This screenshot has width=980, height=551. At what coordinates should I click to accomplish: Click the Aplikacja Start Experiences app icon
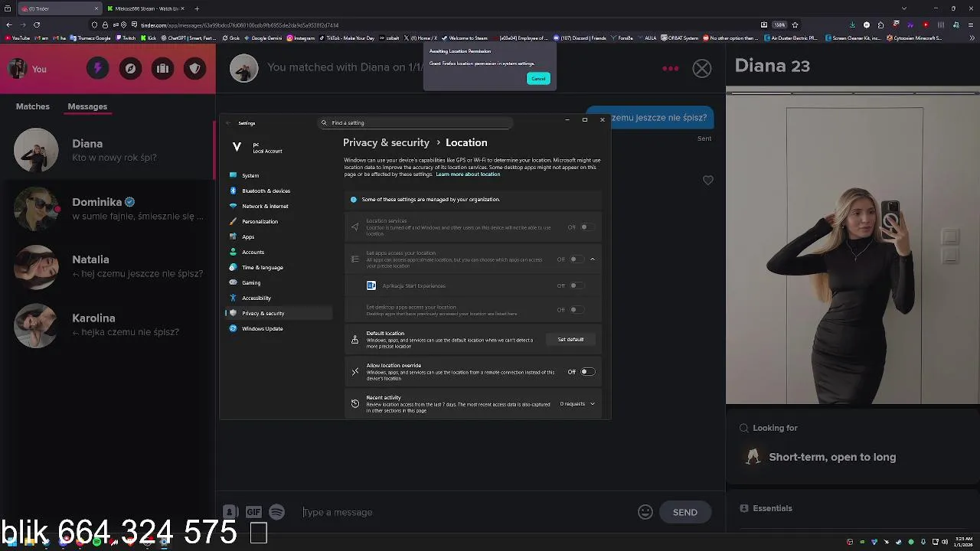click(x=371, y=285)
